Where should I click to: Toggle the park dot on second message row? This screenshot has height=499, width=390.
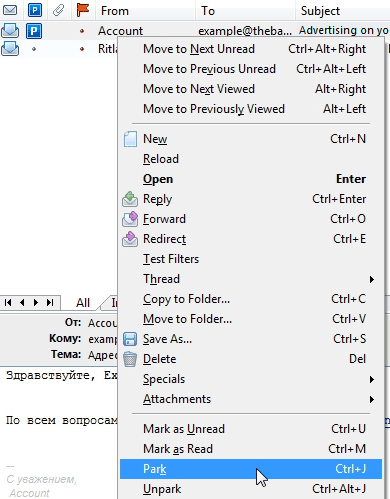(34, 49)
